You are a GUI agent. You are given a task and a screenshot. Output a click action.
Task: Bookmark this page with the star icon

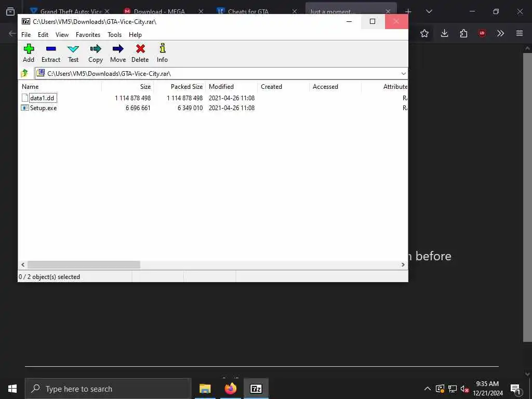pos(424,33)
